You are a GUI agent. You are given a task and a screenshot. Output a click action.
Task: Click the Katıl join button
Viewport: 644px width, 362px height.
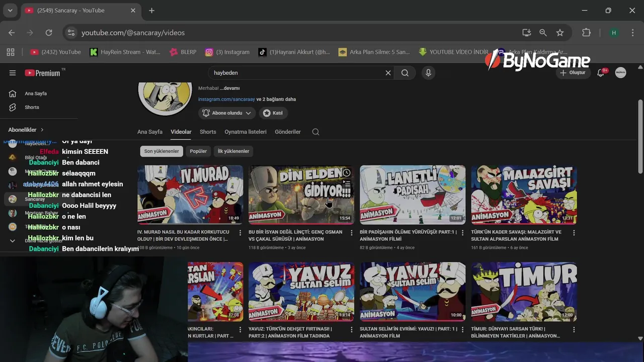pos(273,113)
